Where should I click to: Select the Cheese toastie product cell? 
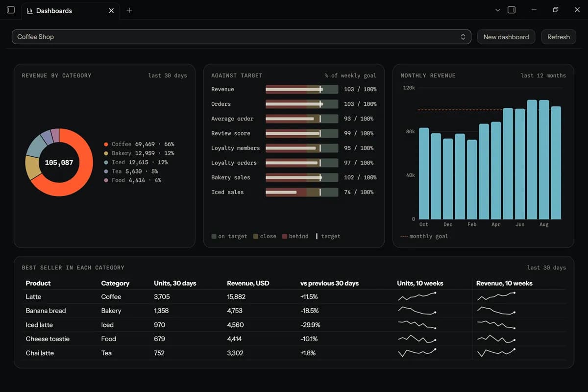point(48,339)
